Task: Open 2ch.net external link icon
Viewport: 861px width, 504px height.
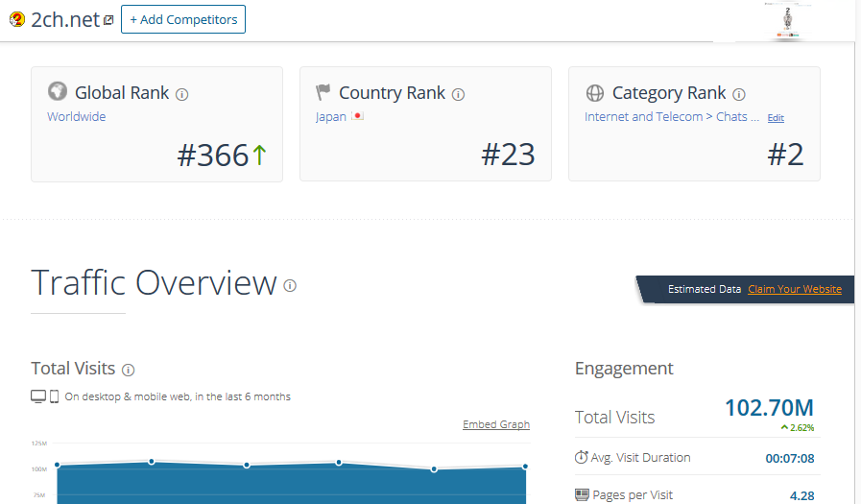Action: tap(108, 20)
